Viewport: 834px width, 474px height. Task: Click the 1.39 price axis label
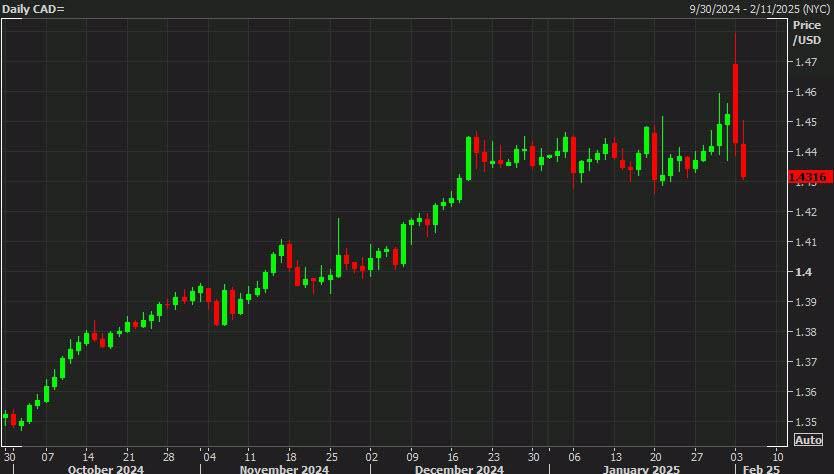[x=806, y=302]
